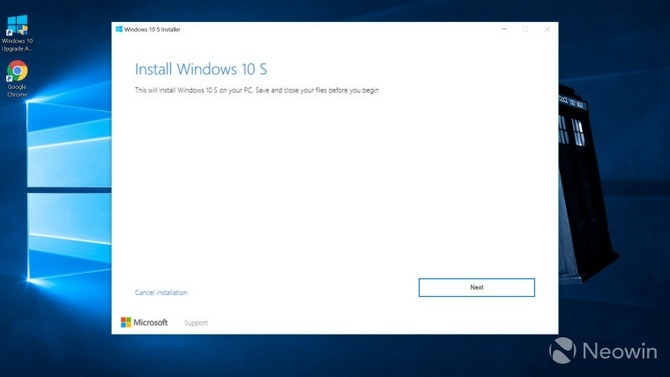Open the Support link in the footer
Viewport: 670px width, 377px height.
(x=196, y=323)
